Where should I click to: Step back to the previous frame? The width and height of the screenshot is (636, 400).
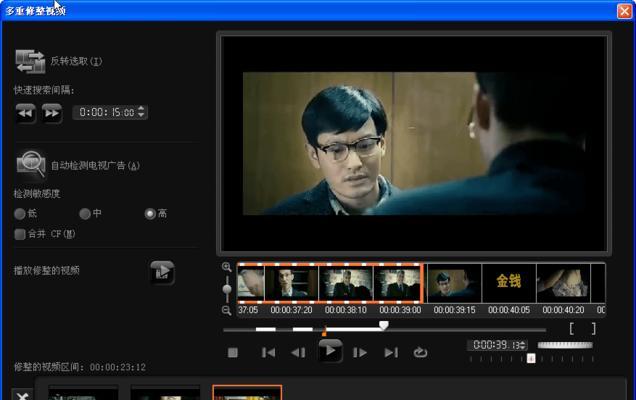pos(298,353)
